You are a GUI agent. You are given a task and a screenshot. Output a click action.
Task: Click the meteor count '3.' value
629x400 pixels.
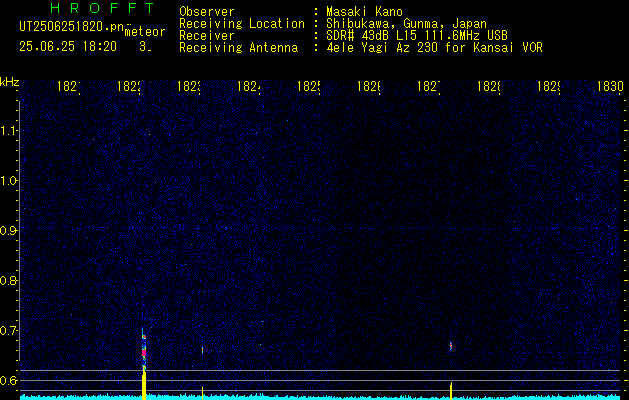tap(145, 47)
